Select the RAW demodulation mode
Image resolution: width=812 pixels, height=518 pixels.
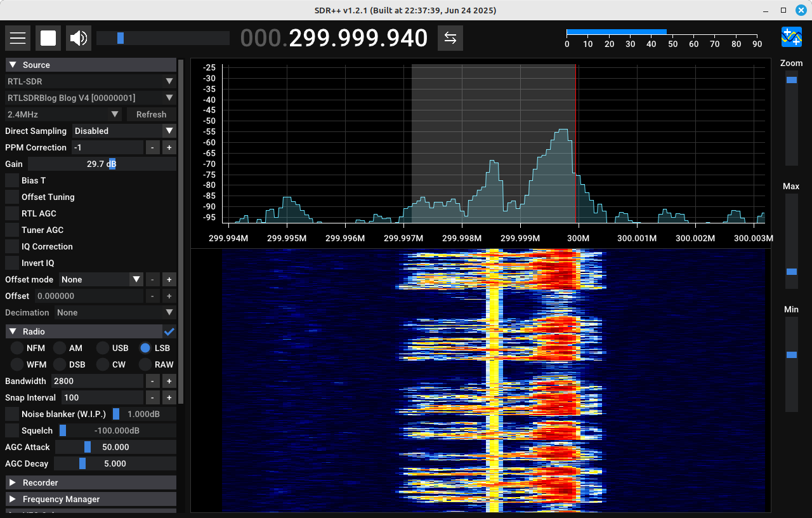tap(145, 364)
